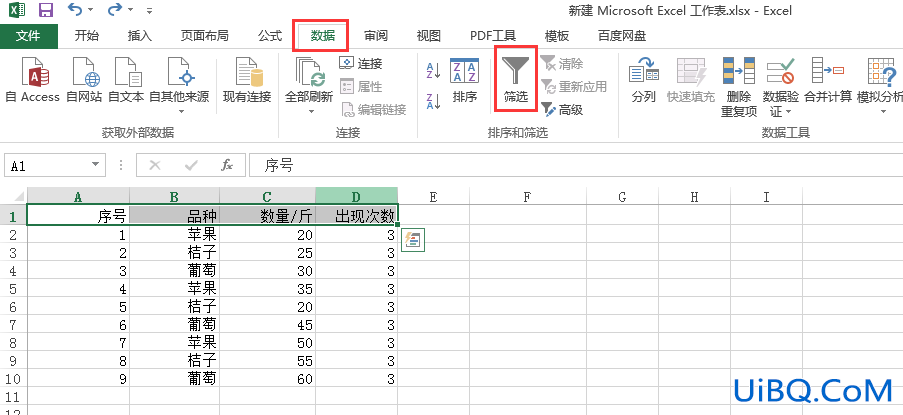Import data 自网站

85,80
